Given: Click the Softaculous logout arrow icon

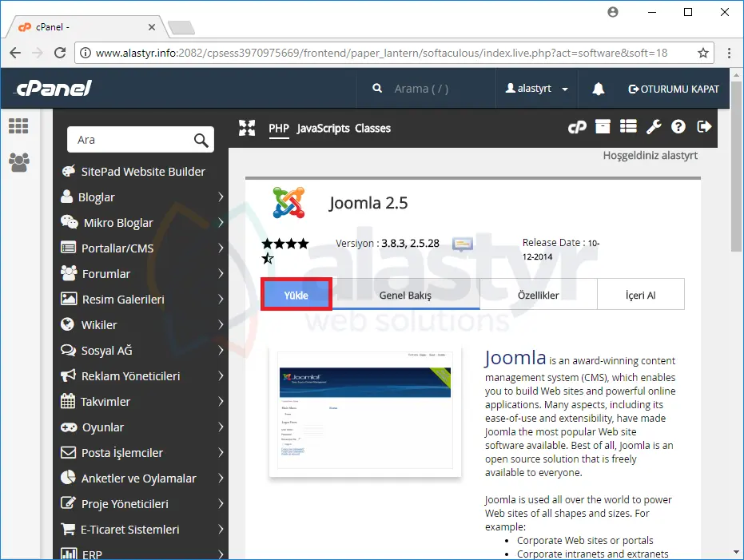Looking at the screenshot, I should 704,126.
